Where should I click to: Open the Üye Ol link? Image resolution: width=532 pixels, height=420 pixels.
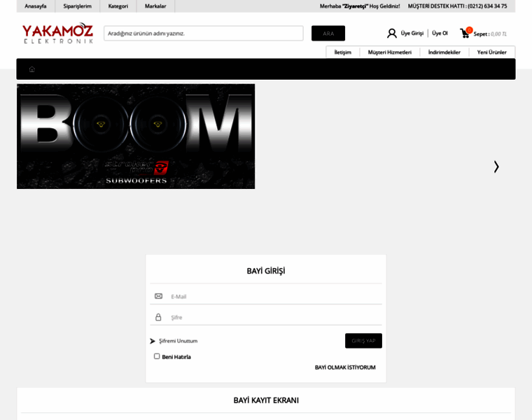click(x=440, y=33)
